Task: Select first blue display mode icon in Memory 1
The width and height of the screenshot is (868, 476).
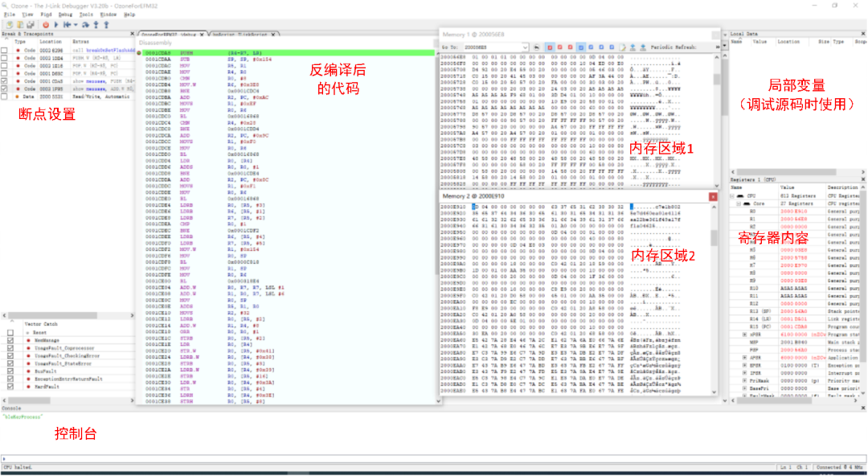Action: click(x=581, y=47)
